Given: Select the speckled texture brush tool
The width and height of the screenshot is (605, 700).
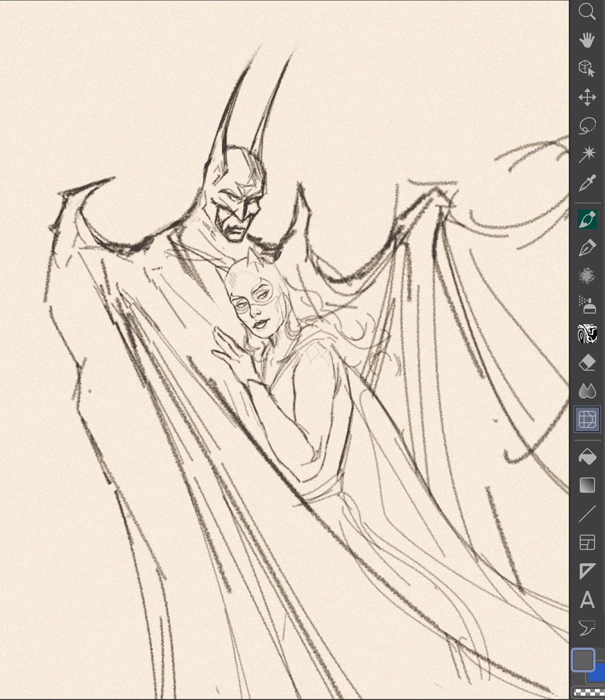Looking at the screenshot, I should click(x=587, y=276).
